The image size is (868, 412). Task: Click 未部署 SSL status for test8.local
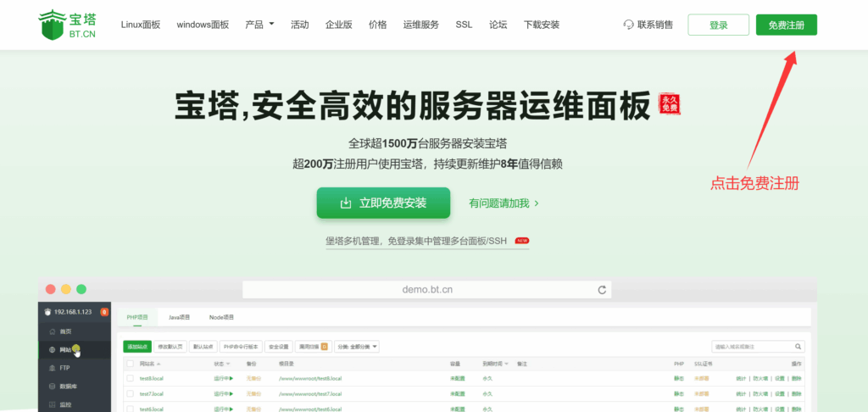[701, 378]
